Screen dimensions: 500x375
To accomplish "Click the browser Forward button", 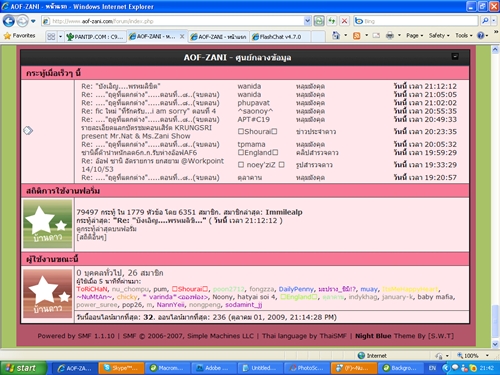I will click(x=22, y=21).
